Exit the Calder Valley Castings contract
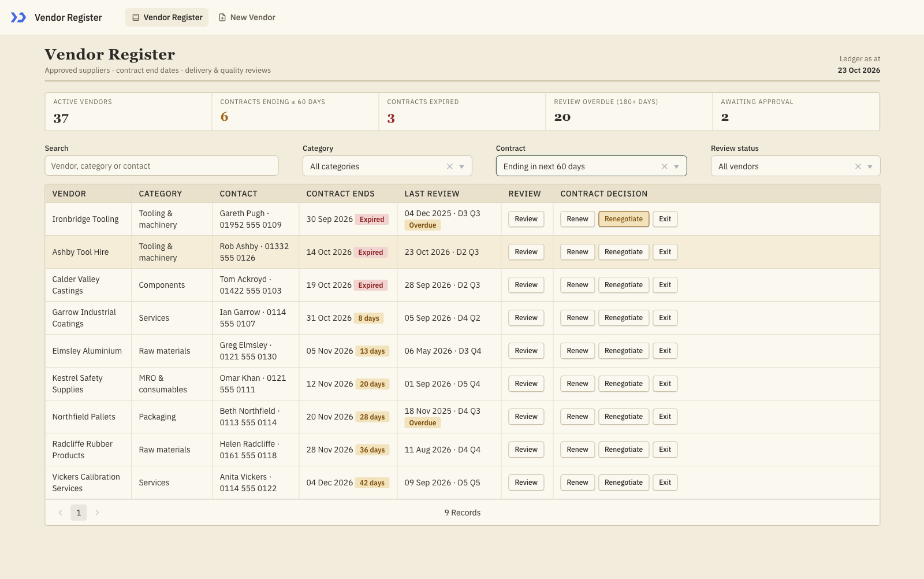This screenshot has height=579, width=924. point(665,285)
